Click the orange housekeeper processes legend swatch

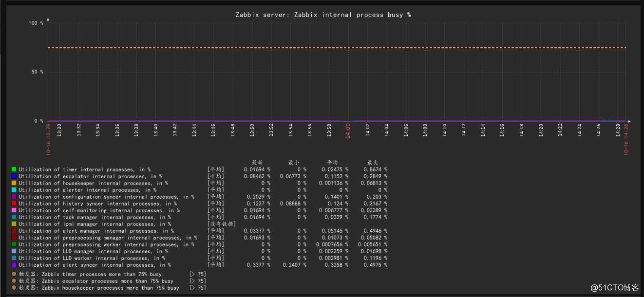coord(14,183)
